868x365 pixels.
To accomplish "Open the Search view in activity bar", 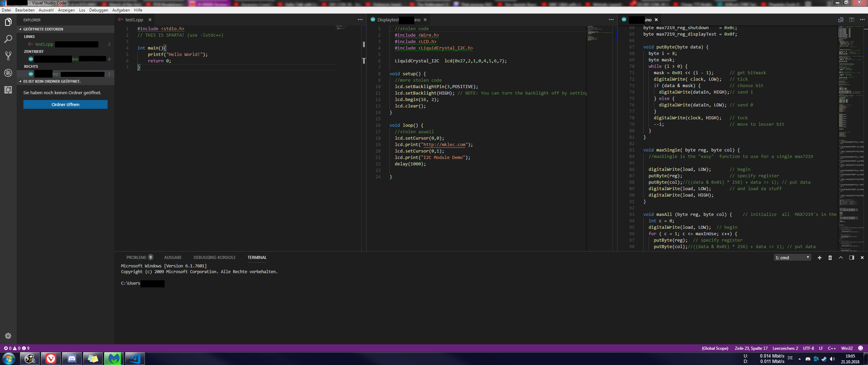I will pos(8,39).
